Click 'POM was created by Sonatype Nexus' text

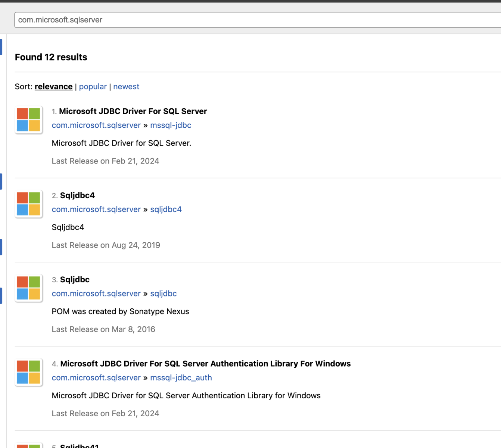point(120,311)
